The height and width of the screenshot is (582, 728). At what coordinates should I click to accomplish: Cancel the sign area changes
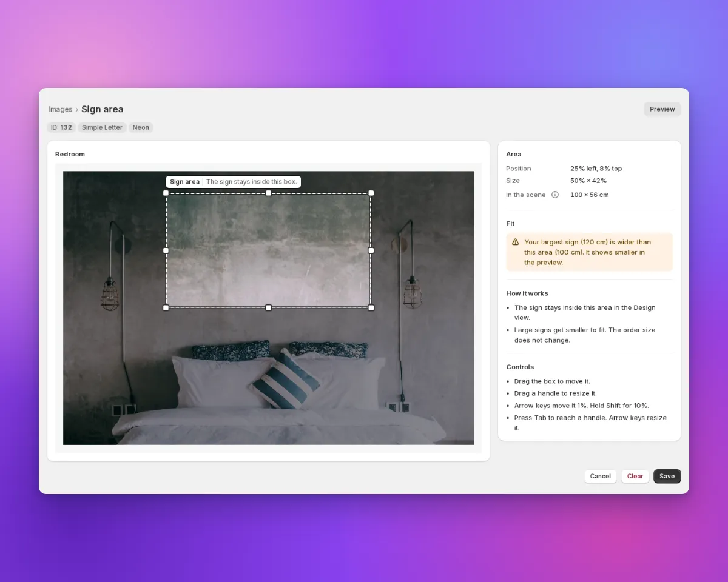(601, 477)
